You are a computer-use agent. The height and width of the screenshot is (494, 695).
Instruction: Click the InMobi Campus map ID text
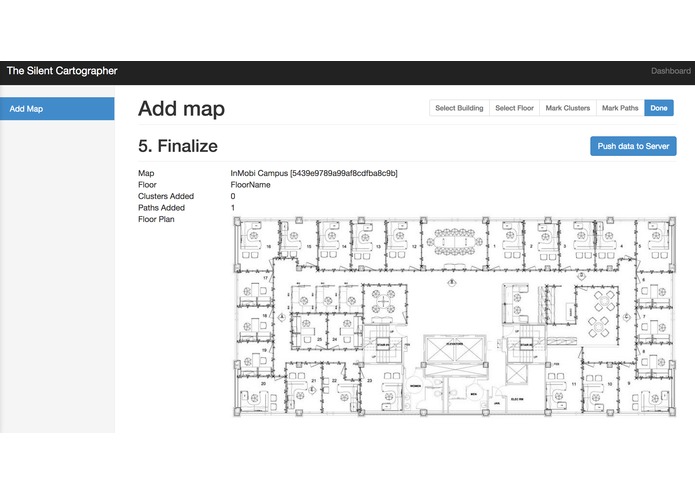[314, 173]
